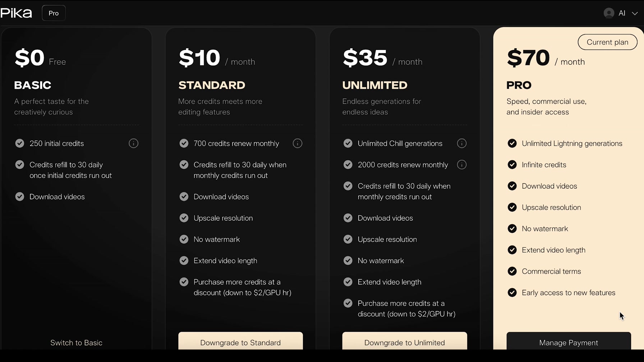Downgrade to Standard plan
Image resolution: width=644 pixels, height=362 pixels.
(x=240, y=341)
